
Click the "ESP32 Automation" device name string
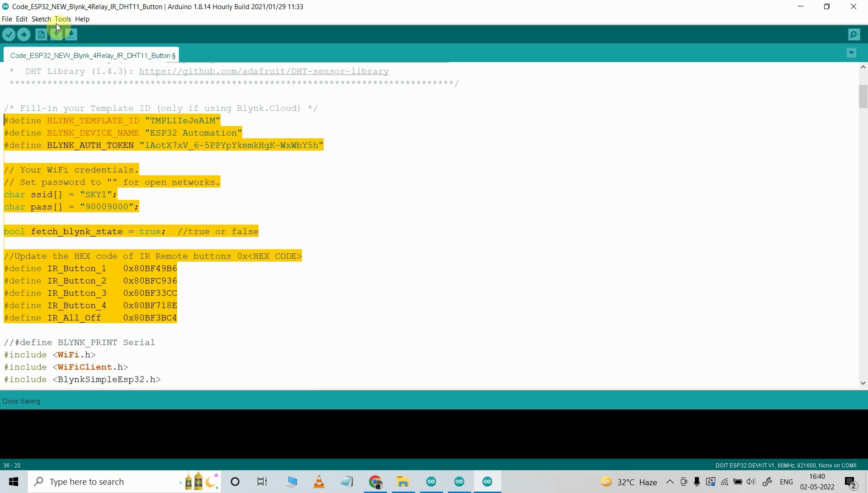pos(193,133)
